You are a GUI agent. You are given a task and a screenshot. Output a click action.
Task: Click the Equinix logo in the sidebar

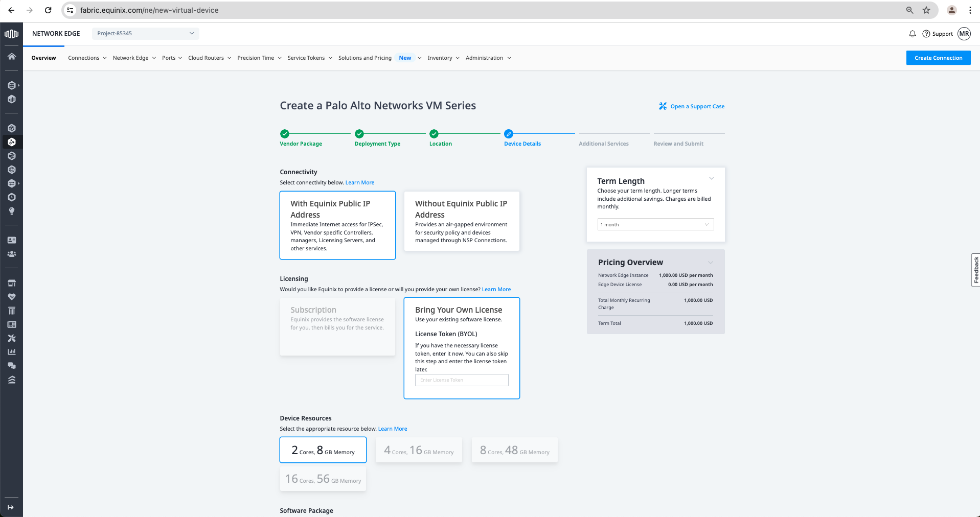pyautogui.click(x=11, y=34)
